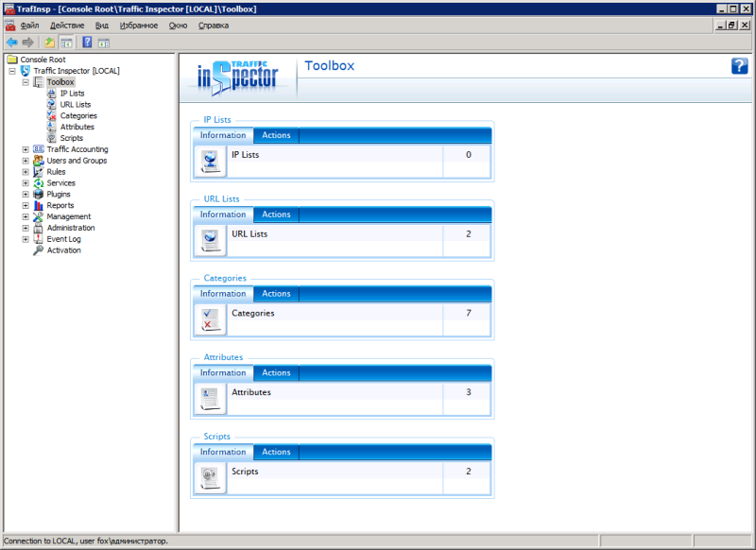Open the Вид menu
This screenshot has height=550, width=756.
click(x=102, y=26)
